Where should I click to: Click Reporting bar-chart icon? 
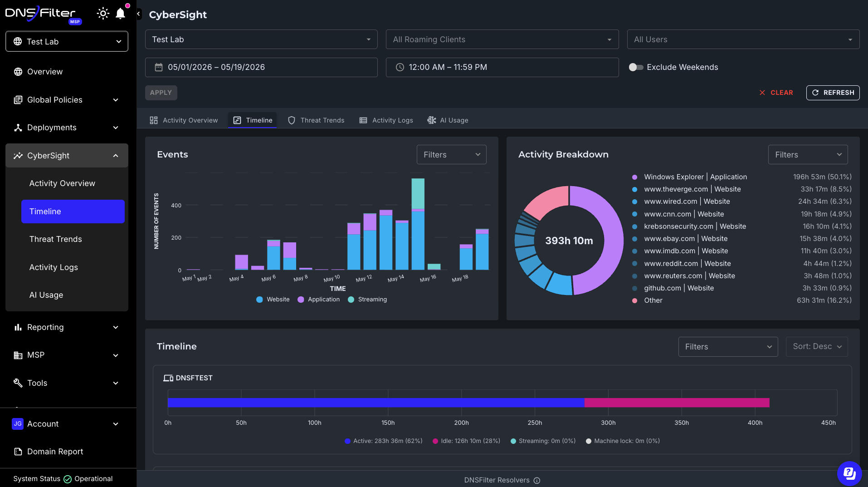[x=18, y=327]
